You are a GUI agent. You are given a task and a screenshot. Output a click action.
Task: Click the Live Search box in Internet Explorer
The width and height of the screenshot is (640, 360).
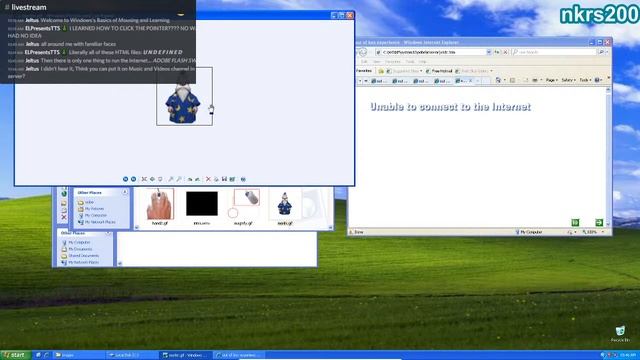point(554,52)
